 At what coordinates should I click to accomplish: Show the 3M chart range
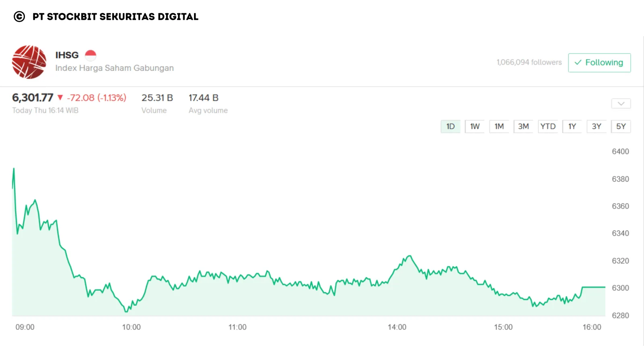pos(523,126)
